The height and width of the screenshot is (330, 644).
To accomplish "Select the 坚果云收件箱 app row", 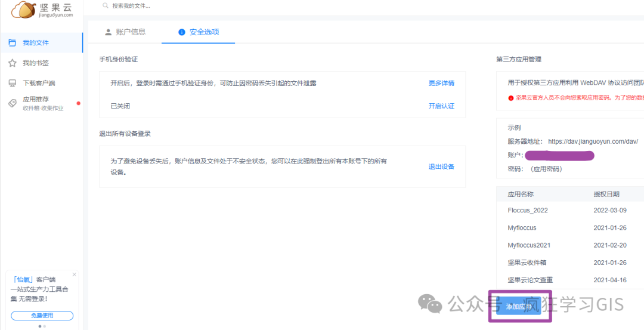I will [571, 263].
